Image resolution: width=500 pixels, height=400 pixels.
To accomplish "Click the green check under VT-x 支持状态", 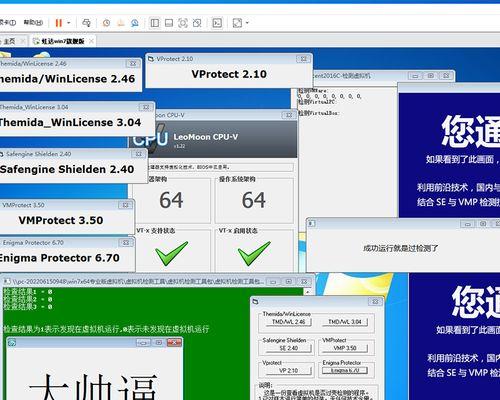I will point(171,253).
